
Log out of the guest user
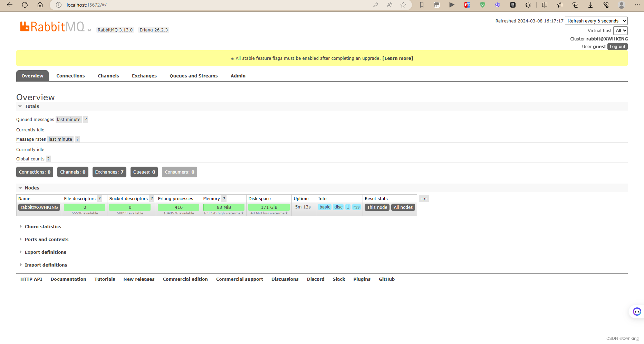[617, 47]
